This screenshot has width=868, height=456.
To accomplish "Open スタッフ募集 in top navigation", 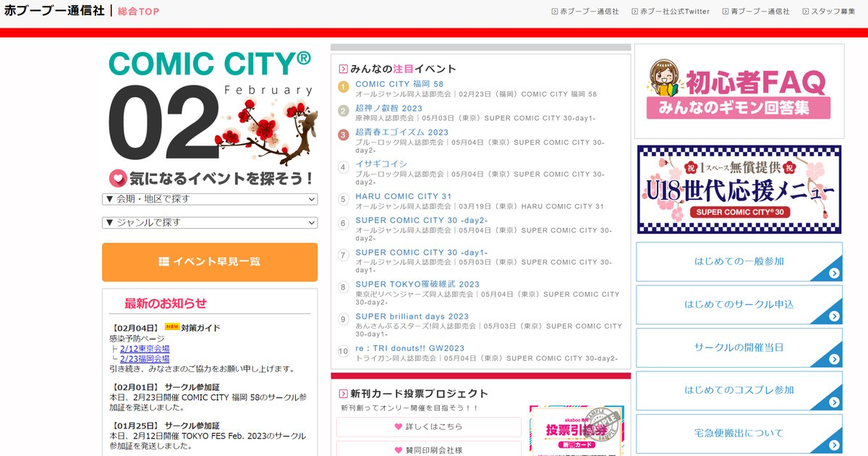I will [833, 12].
